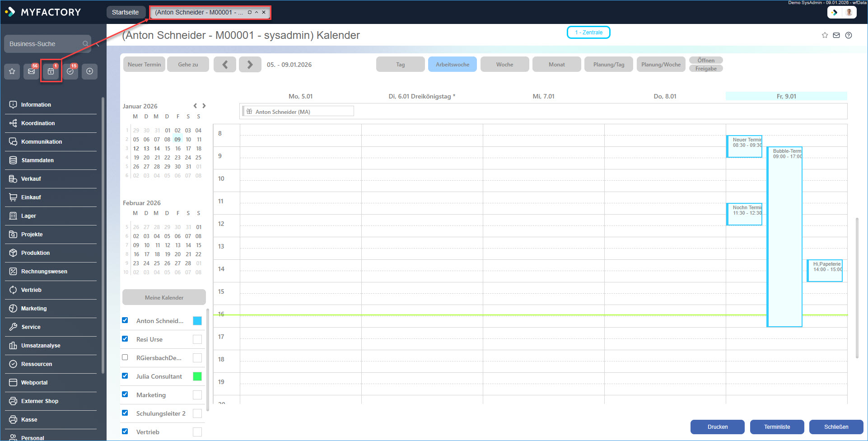
Task: Show next month in mini calendar
Action: [x=204, y=106]
